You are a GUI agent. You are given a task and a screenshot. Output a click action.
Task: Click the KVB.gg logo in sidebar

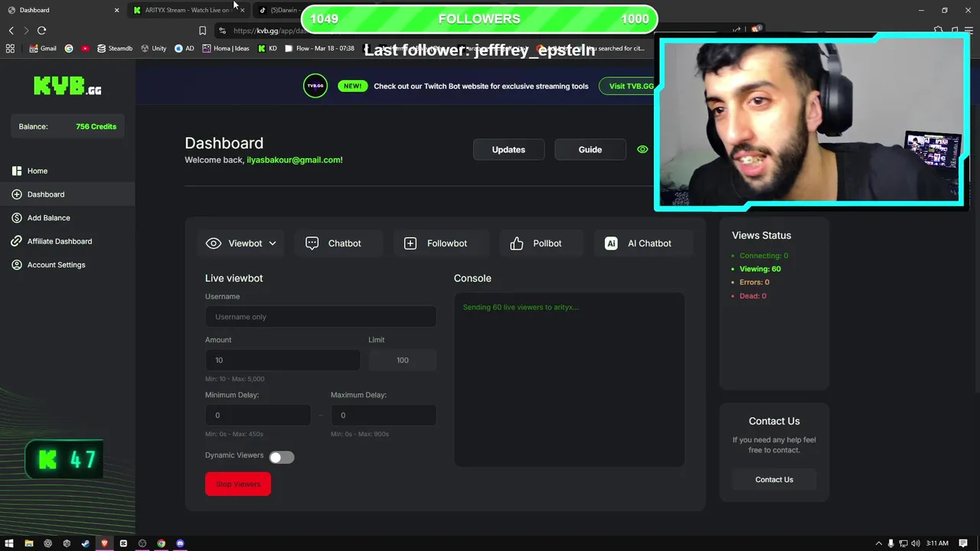pos(67,86)
